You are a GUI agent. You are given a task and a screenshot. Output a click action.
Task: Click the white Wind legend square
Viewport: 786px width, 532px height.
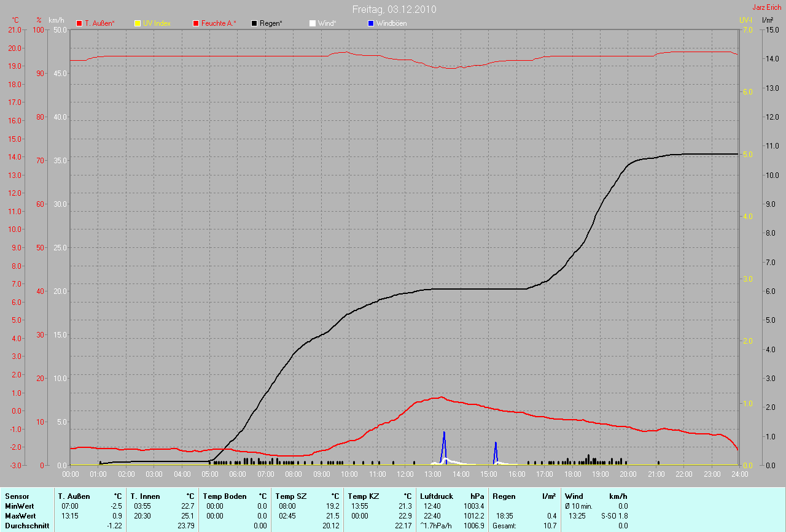point(313,23)
